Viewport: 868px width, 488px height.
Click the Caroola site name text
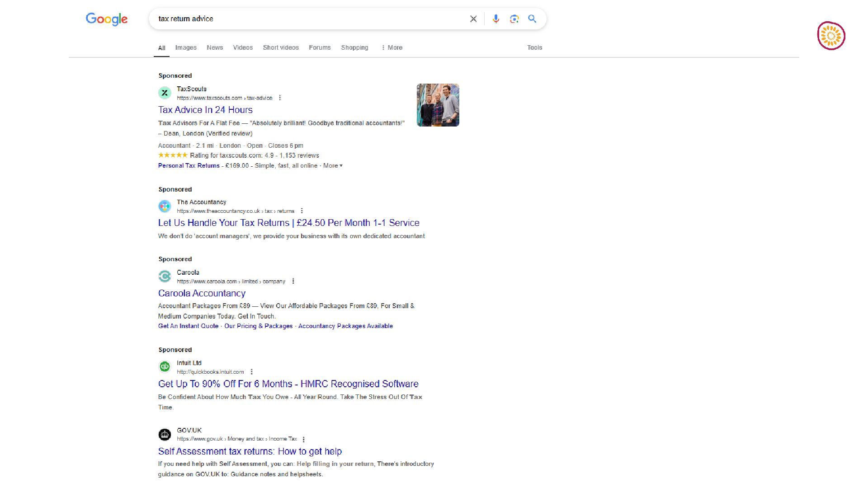click(188, 272)
